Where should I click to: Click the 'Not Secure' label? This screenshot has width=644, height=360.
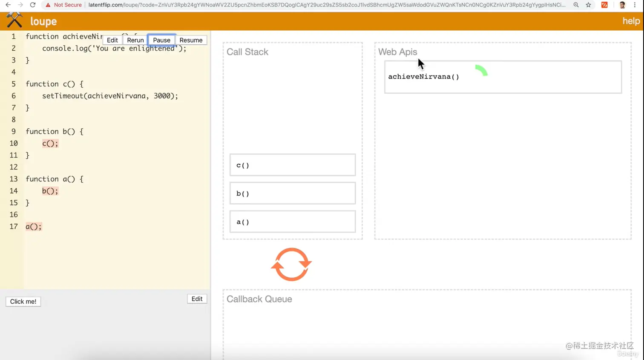(x=68, y=5)
